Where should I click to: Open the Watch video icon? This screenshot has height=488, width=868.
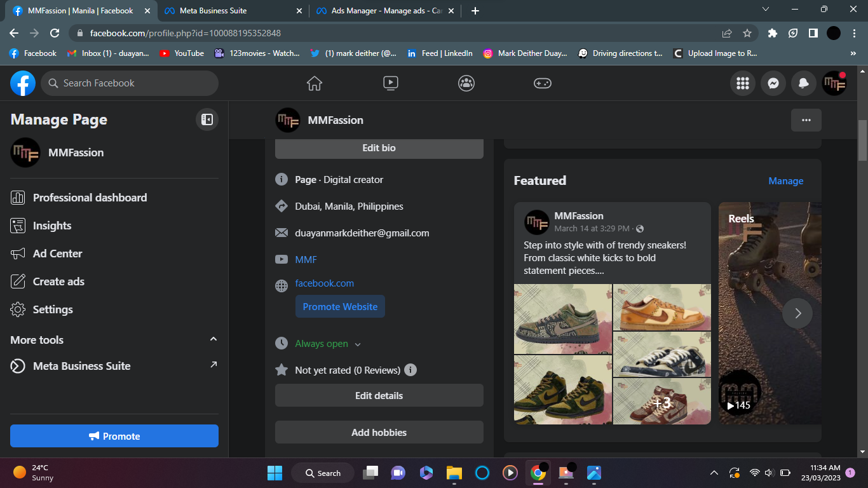tap(390, 83)
